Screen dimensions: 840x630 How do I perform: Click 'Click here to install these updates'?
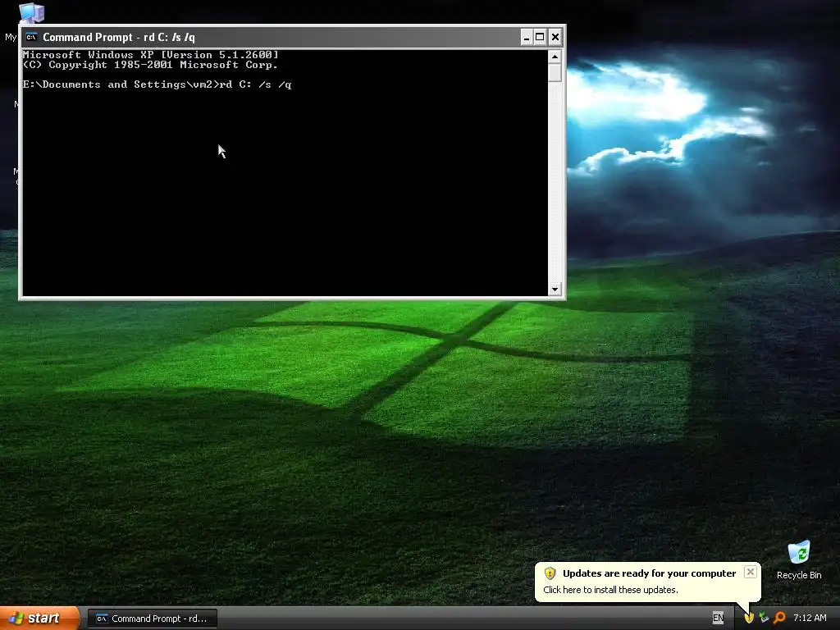(610, 590)
